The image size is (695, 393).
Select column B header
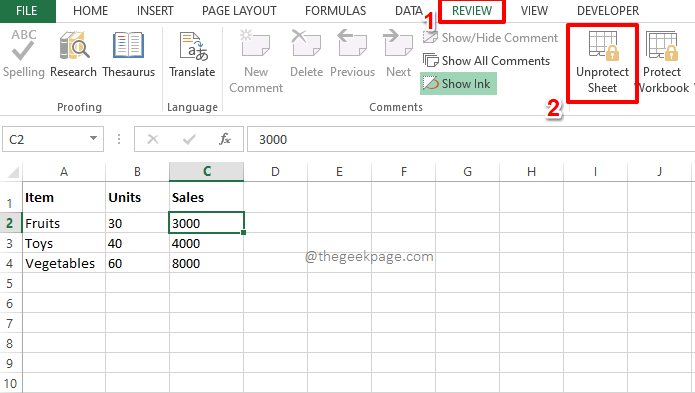coord(137,172)
